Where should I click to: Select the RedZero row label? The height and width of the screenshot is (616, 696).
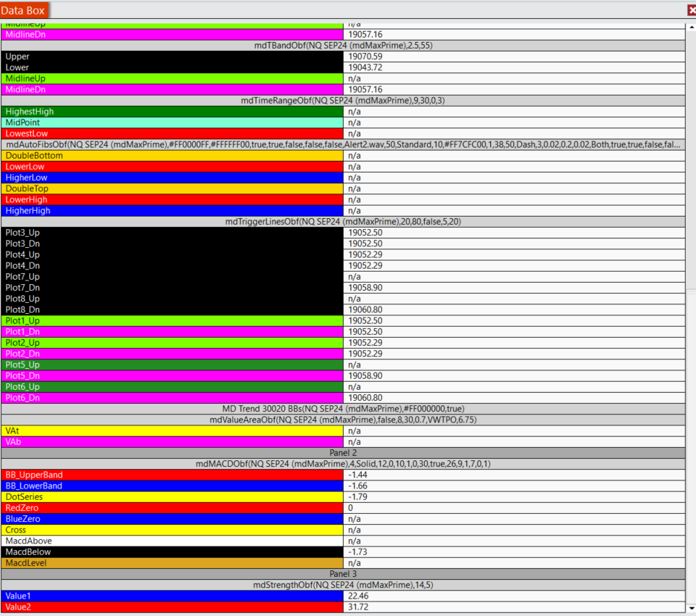(x=173, y=508)
